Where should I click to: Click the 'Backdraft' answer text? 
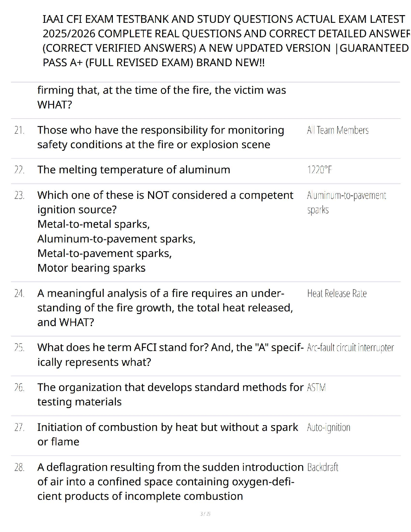tap(323, 468)
